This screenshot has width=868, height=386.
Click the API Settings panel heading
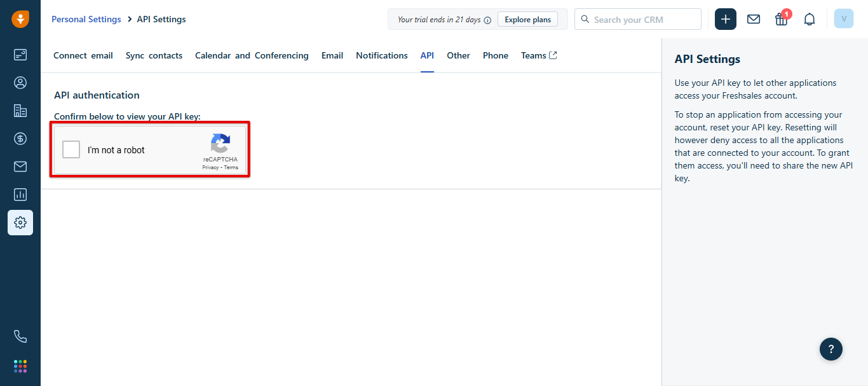click(x=707, y=59)
